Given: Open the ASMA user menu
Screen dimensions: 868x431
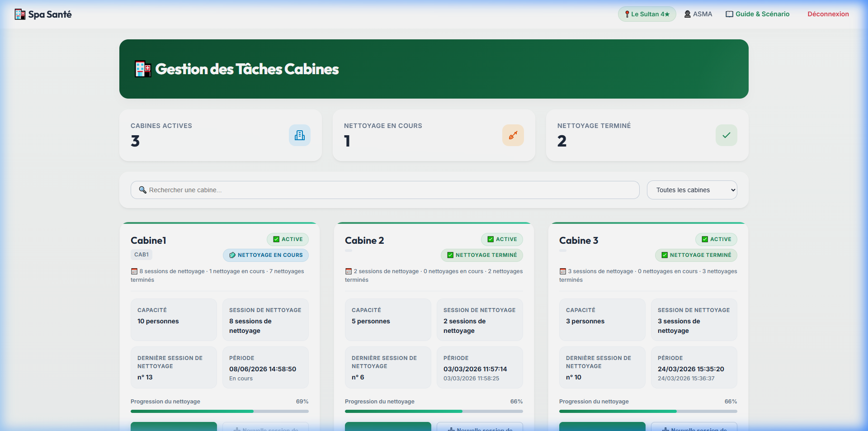Looking at the screenshot, I should [698, 14].
